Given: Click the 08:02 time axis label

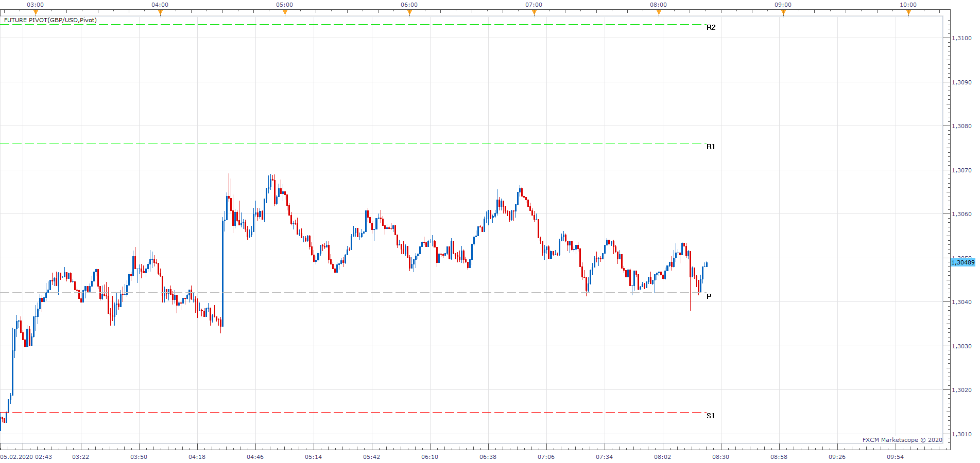Looking at the screenshot, I should [x=663, y=457].
